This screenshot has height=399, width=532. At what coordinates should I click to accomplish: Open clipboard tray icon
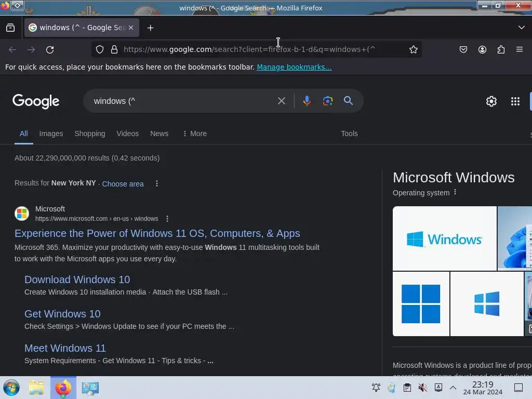(407, 388)
